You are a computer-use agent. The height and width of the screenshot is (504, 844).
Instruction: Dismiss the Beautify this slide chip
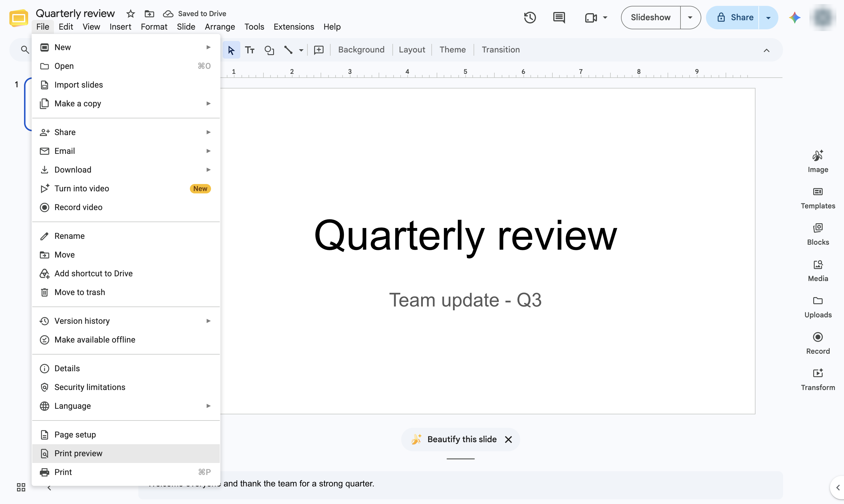tap(508, 440)
